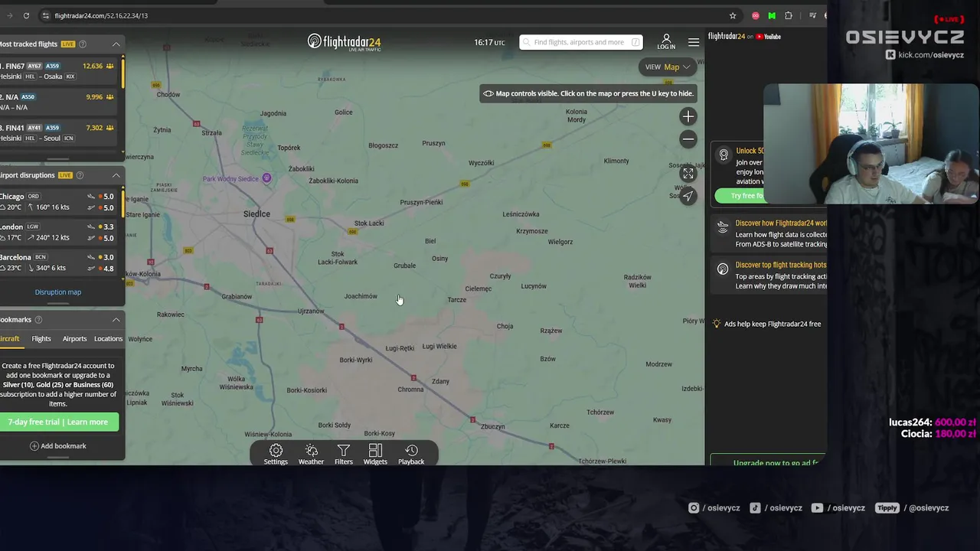The width and height of the screenshot is (980, 551).
Task: Toggle fullscreen map view icon
Action: click(688, 174)
